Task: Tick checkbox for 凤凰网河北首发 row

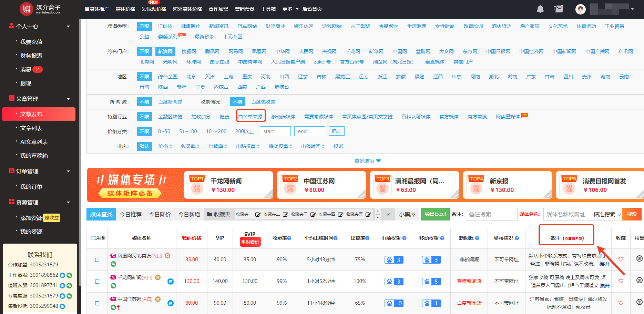Action: pyautogui.click(x=97, y=260)
